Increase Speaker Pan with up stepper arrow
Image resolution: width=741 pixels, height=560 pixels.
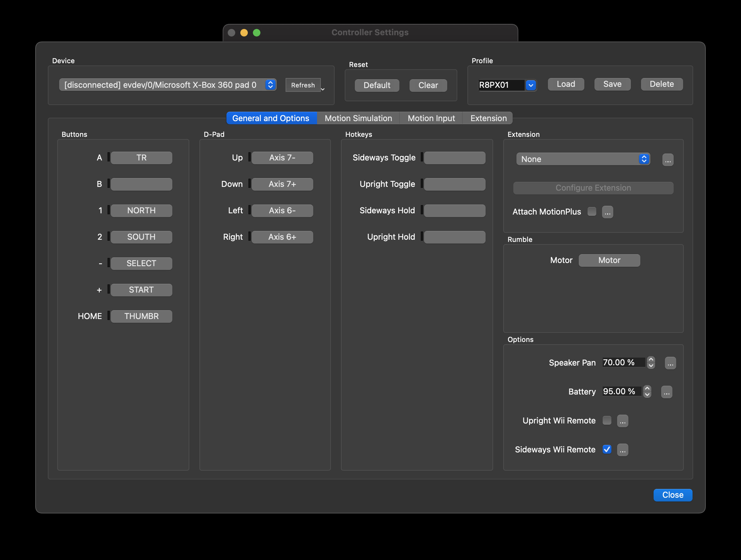(651, 360)
